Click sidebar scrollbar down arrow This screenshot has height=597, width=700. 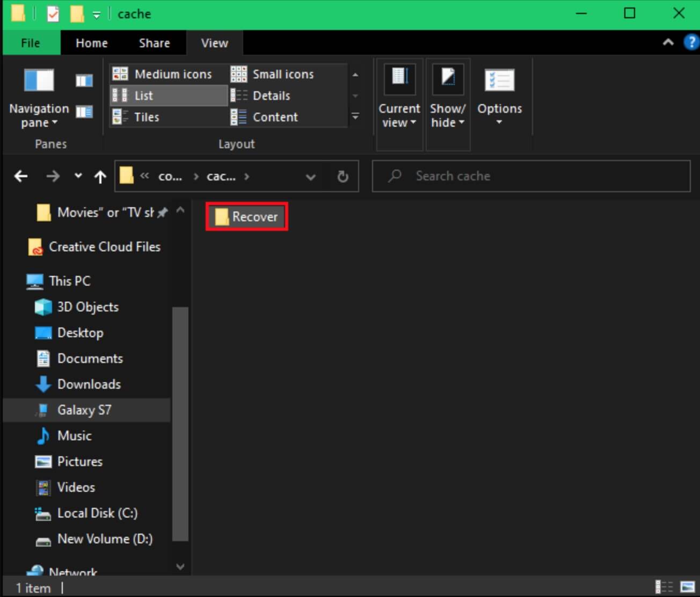pyautogui.click(x=180, y=566)
